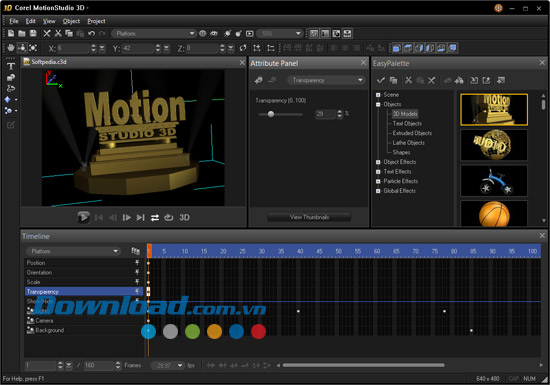550x385 pixels.
Task: Open the 29.97 fps dropdown
Action: pos(167,366)
